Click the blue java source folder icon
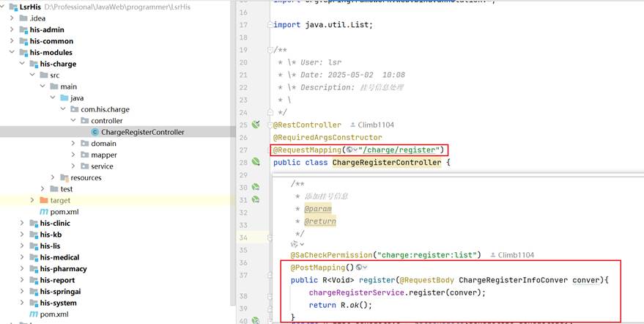Viewport: 644px width, 324px height. pos(64,97)
